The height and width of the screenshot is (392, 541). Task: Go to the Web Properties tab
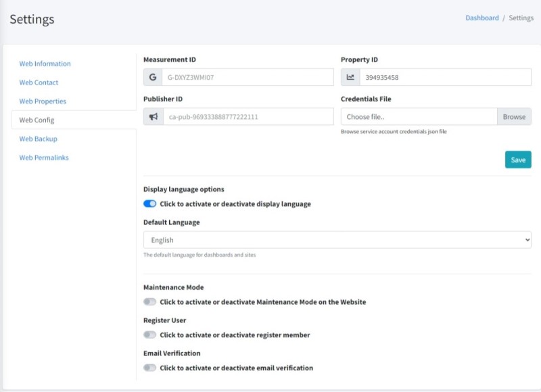tap(43, 101)
